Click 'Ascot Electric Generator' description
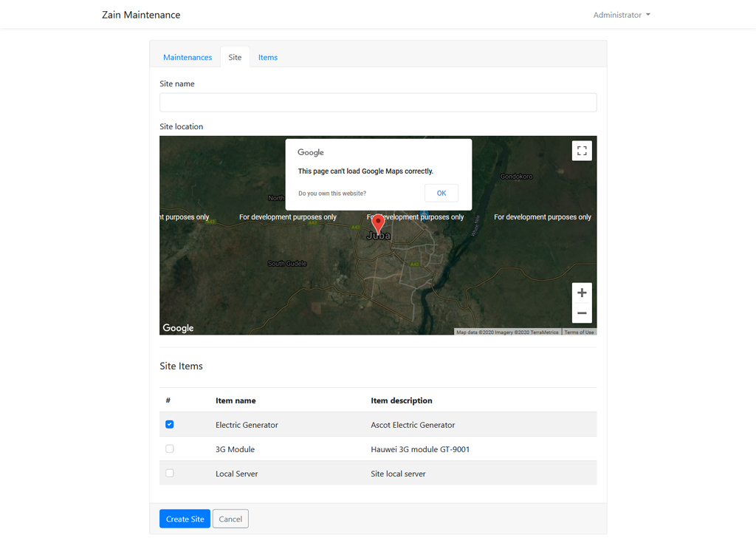The height and width of the screenshot is (546, 756). point(413,425)
